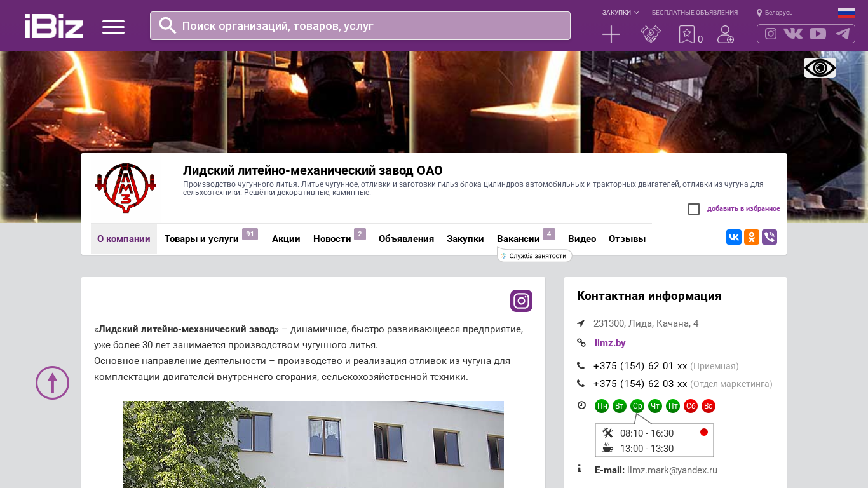
Task: Open the iBiz home logo
Action: tap(54, 26)
